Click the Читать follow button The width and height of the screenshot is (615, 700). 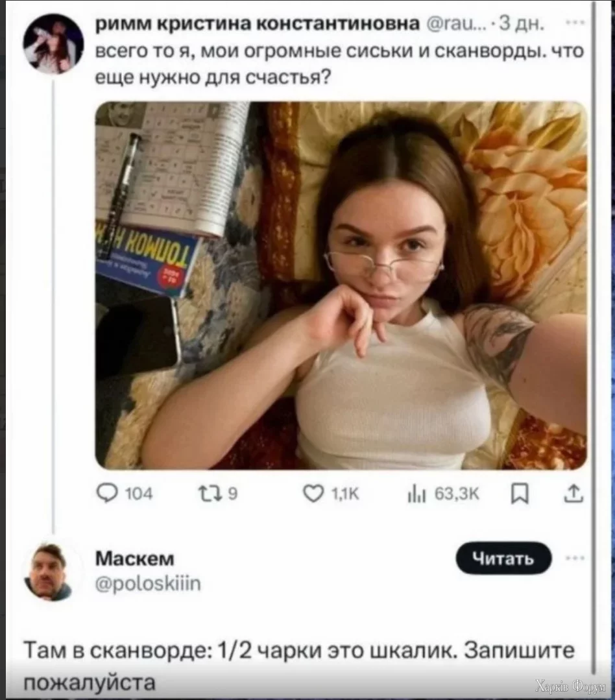pyautogui.click(x=503, y=558)
